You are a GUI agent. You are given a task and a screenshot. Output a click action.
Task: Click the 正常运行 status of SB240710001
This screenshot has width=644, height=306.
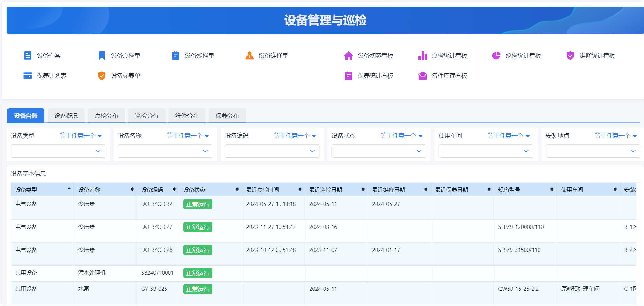pyautogui.click(x=198, y=273)
